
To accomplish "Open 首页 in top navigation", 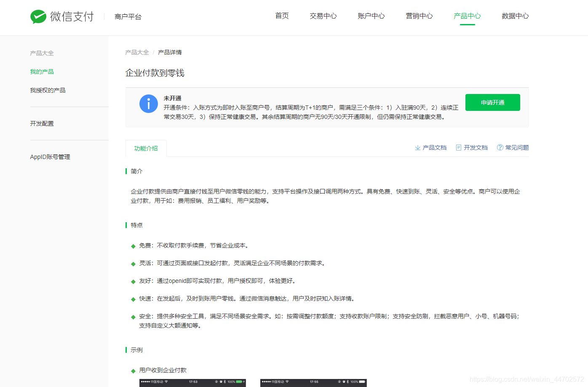I will tap(282, 16).
